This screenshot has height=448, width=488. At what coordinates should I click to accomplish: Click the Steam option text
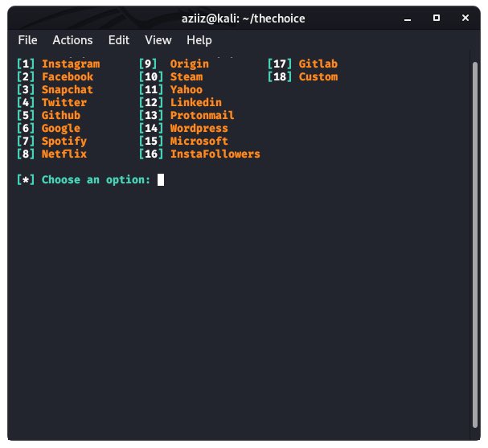187,77
